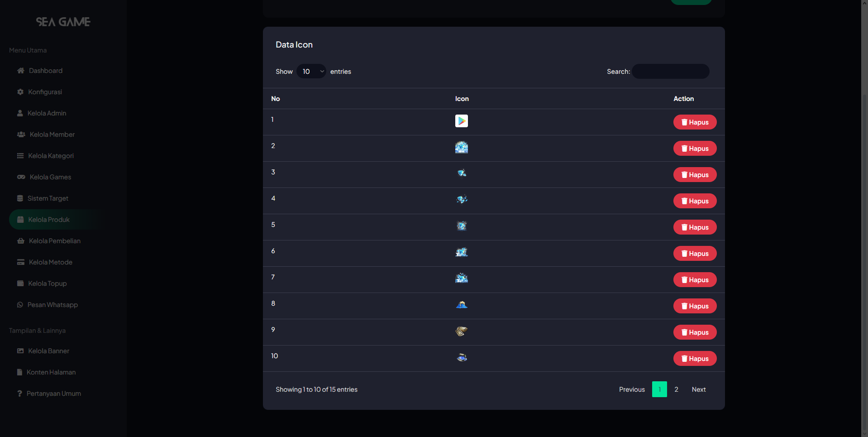The width and height of the screenshot is (868, 437).
Task: Click the Konten Halaman file icon
Action: click(19, 372)
